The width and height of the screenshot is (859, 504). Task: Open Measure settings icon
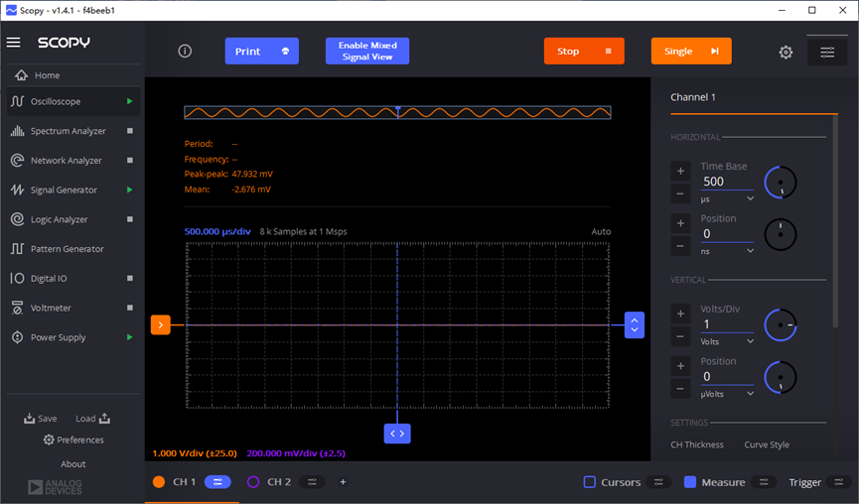[x=764, y=482]
